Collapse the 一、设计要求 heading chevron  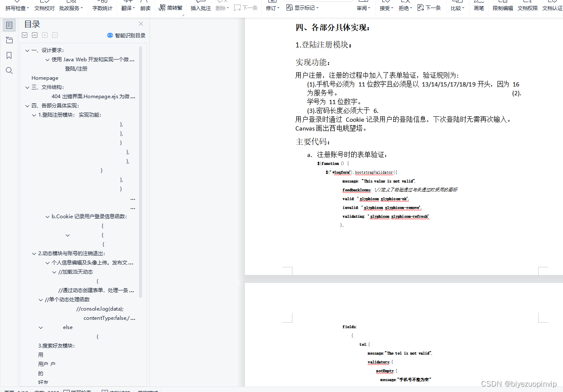26,50
